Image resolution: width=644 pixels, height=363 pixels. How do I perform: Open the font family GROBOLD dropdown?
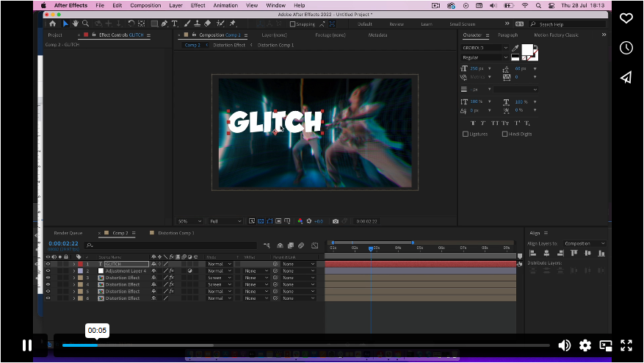coord(485,48)
